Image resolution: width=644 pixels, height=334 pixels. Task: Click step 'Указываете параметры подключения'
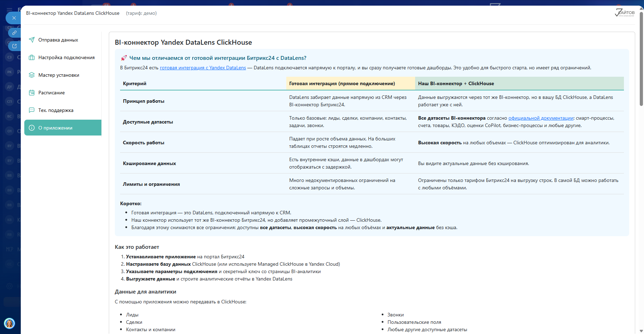point(223,271)
